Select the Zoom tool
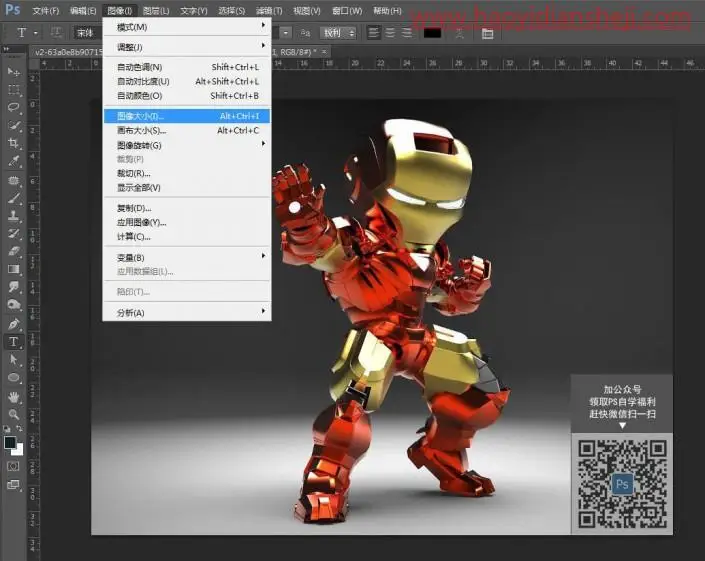The height and width of the screenshot is (561, 705). coord(13,414)
